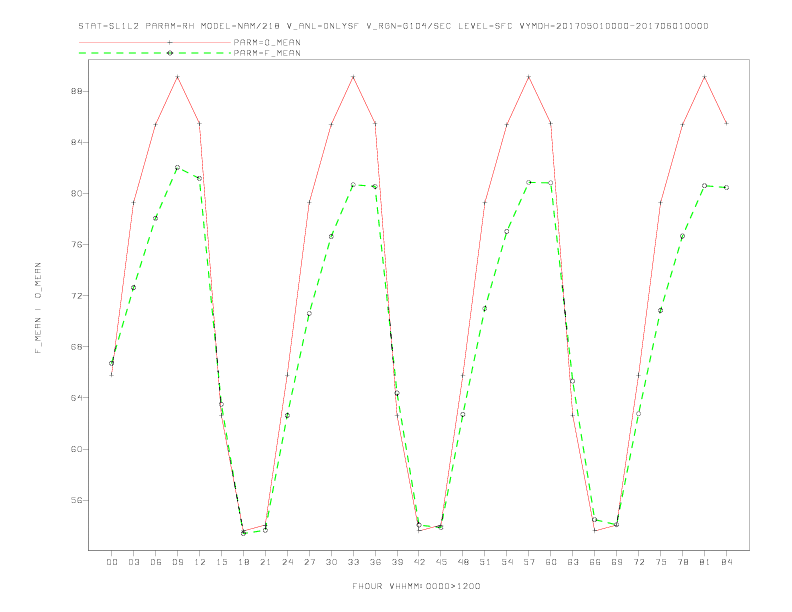792x612 pixels.
Task: Click the x-axis tick label 42
Action: [419, 562]
